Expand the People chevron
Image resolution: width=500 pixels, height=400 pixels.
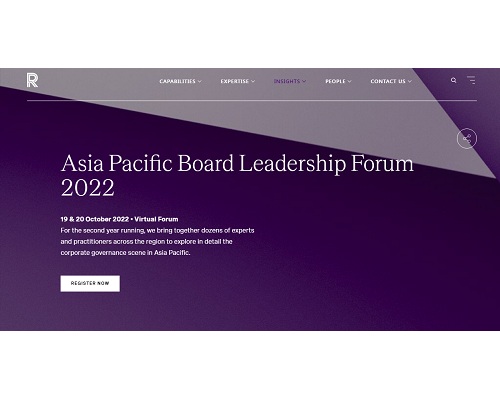pos(349,81)
